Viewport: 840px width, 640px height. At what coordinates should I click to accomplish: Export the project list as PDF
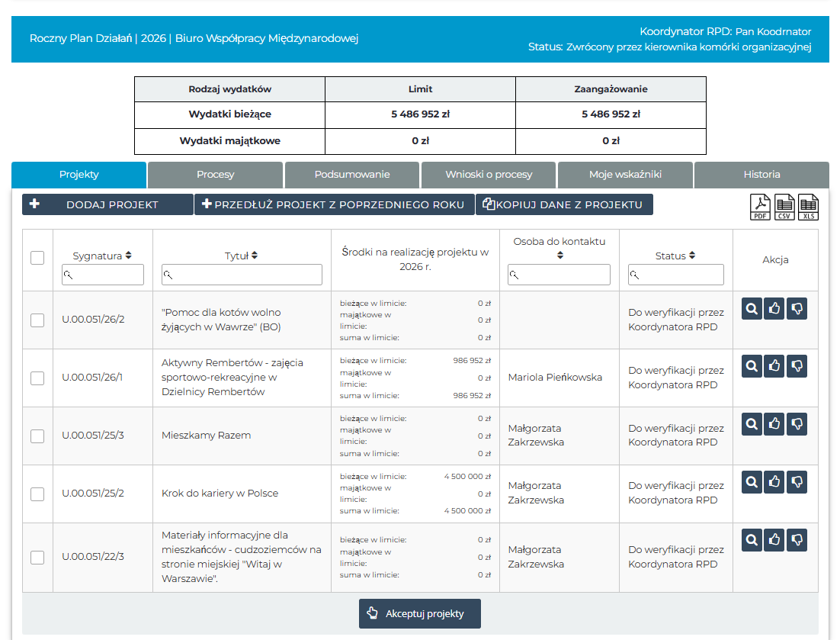[x=761, y=207]
